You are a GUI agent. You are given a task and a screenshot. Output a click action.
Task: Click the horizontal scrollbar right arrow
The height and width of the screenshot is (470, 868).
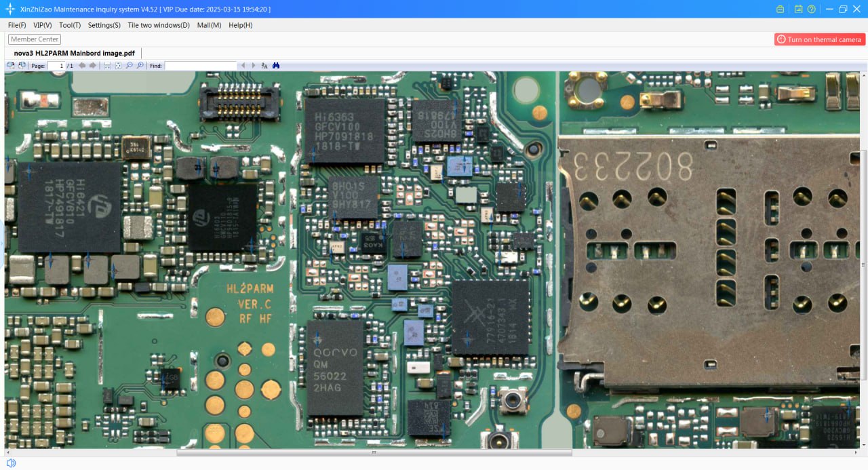[856, 452]
